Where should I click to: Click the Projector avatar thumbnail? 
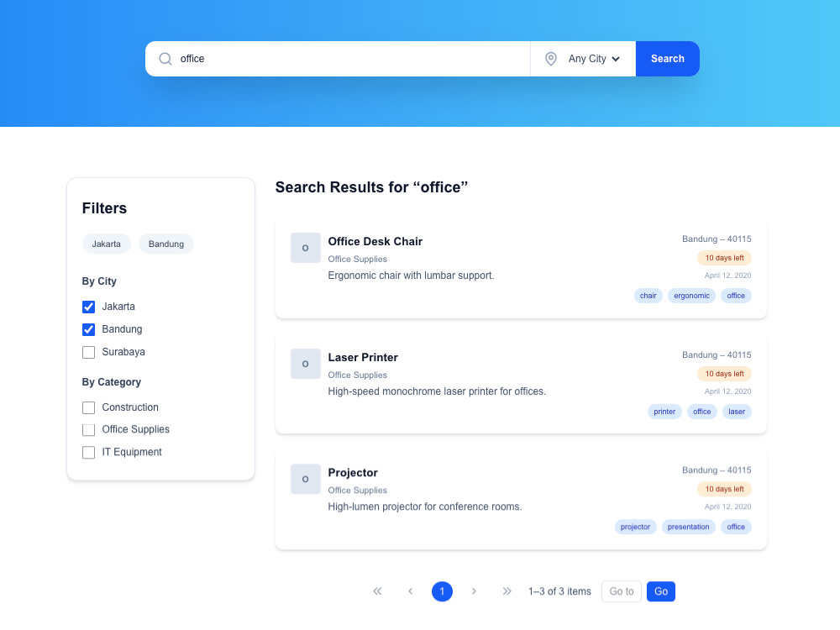pyautogui.click(x=306, y=479)
